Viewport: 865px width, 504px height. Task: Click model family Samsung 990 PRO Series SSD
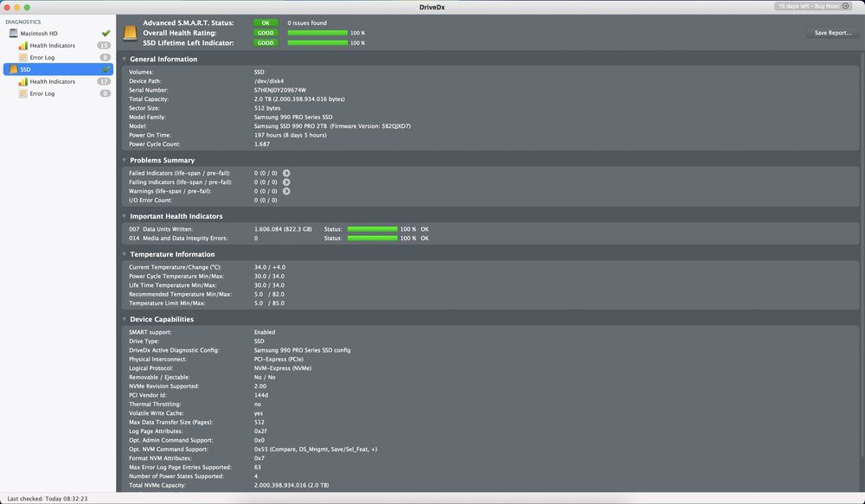tap(293, 117)
